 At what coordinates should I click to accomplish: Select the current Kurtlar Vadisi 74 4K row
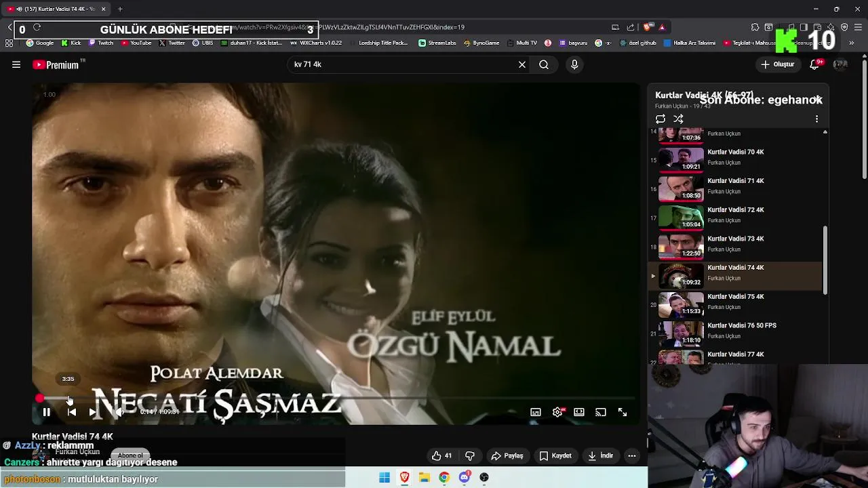pos(736,276)
